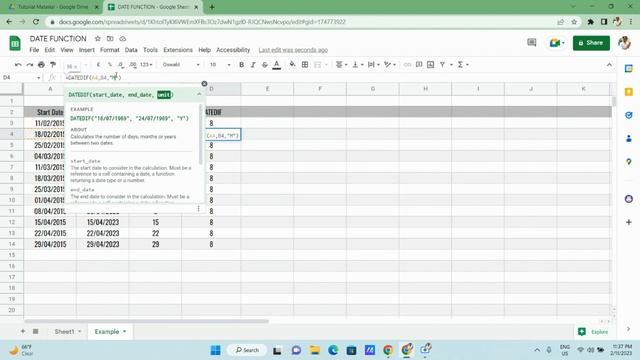The height and width of the screenshot is (360, 640).
Task: Open Maps in the side panel
Action: coord(629,162)
